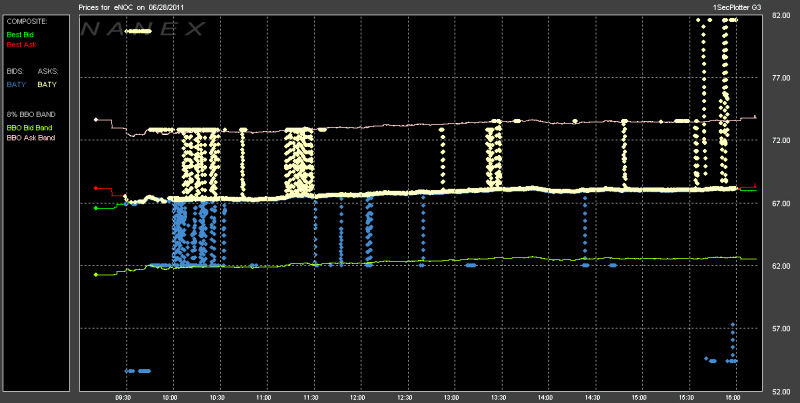Image resolution: width=800 pixels, height=403 pixels.
Task: Click the 8% BBO BAND heading
Action: pos(25,113)
